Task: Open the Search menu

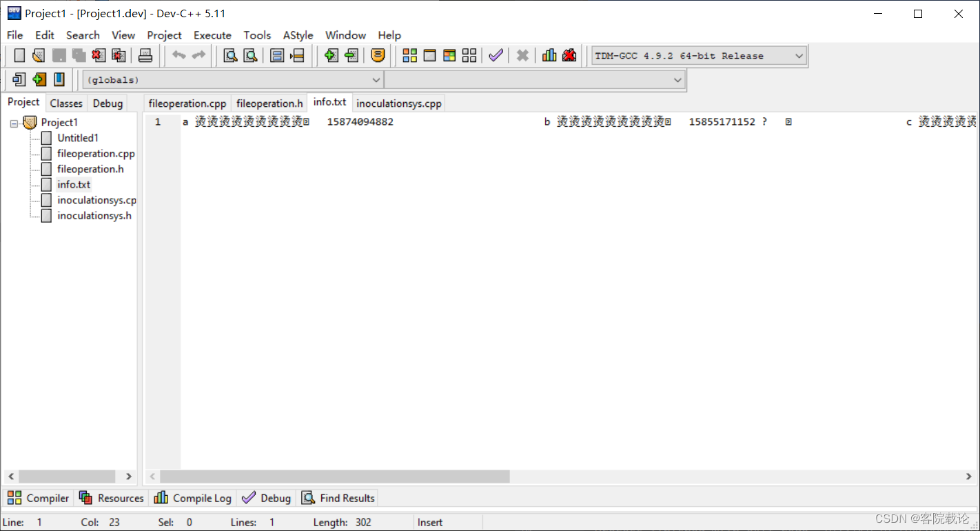Action: point(83,35)
